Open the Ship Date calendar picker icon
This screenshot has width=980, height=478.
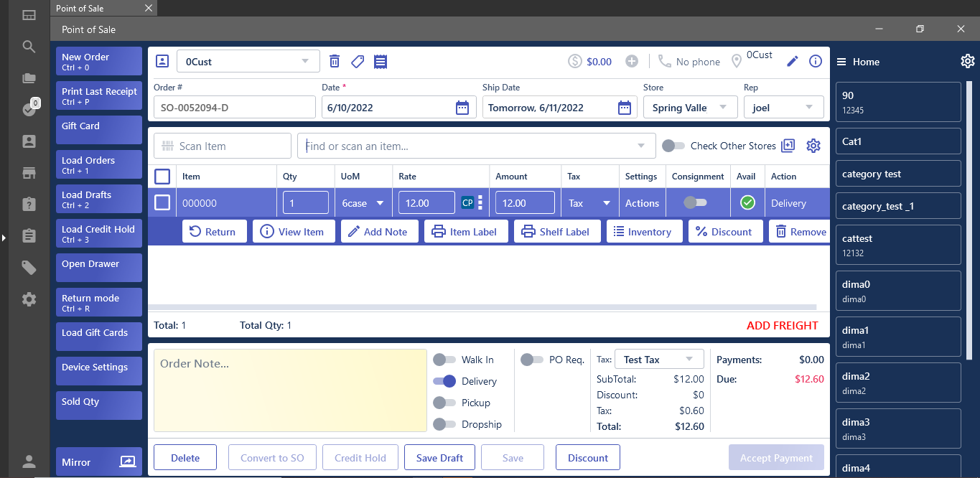(625, 108)
